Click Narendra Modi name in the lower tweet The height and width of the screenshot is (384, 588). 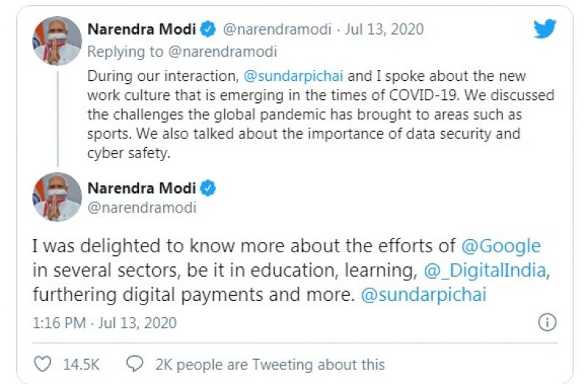[x=142, y=188]
